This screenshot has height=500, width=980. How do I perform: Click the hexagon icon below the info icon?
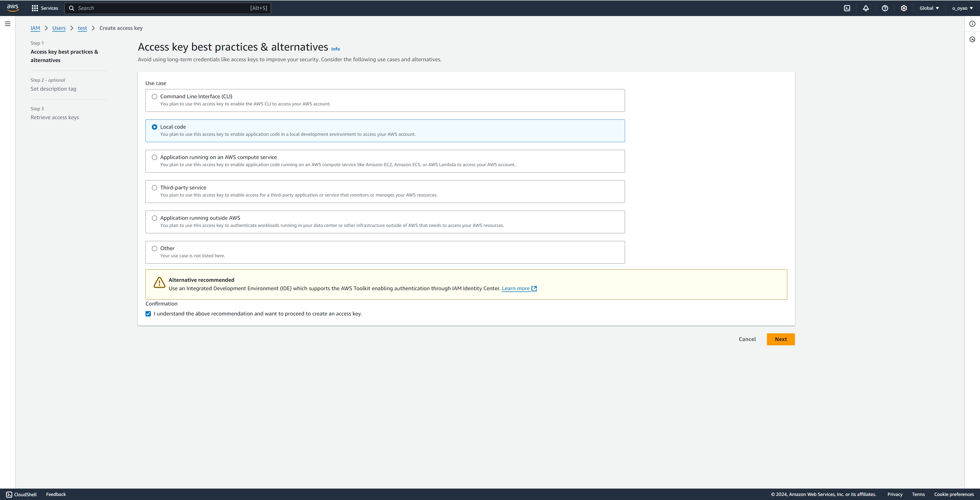pyautogui.click(x=972, y=39)
